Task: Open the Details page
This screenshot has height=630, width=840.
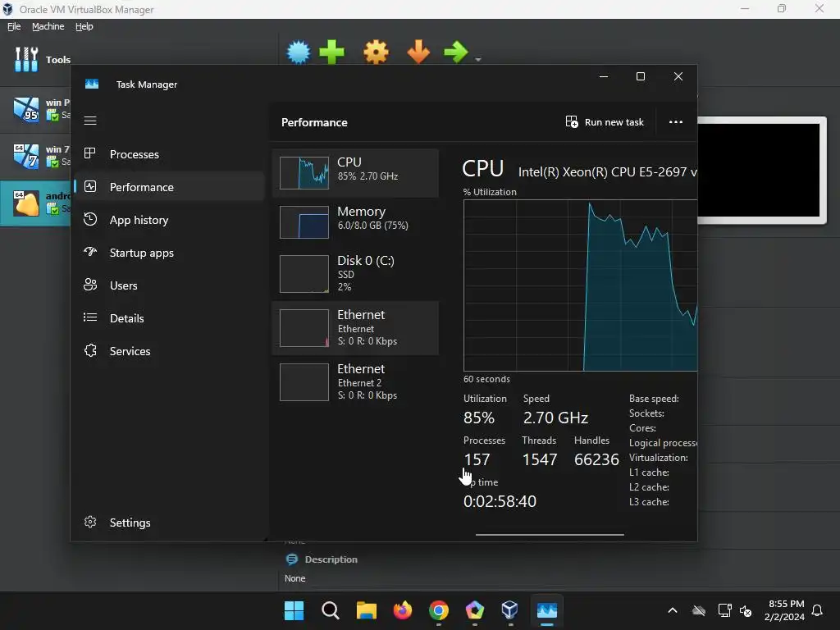Action: (x=170, y=318)
